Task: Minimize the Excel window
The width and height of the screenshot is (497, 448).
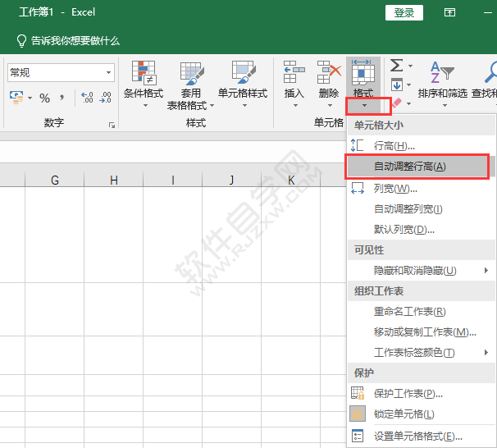Action: pos(488,12)
